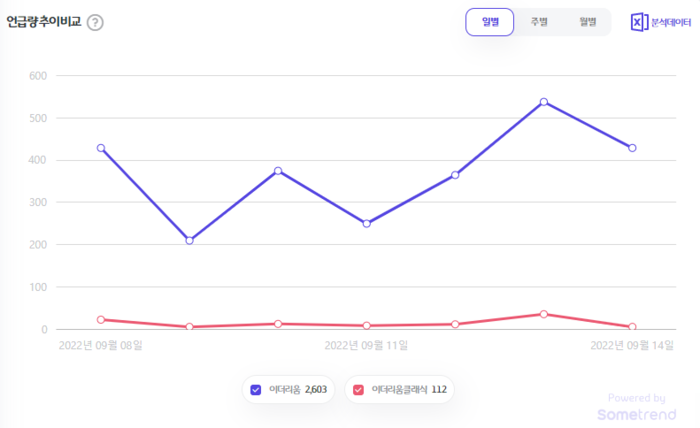Click the red data point on 09월 08일
This screenshot has width=700, height=428.
101,320
